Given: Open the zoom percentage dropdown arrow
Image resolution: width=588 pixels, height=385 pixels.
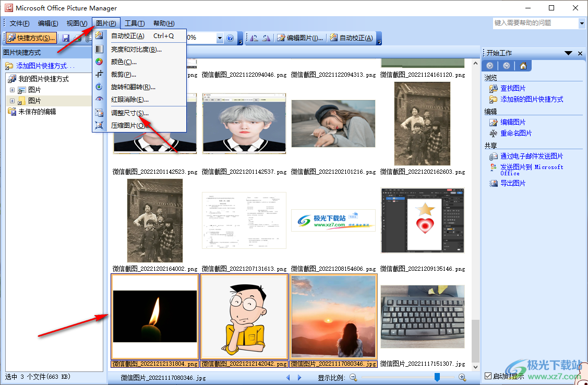Looking at the screenshot, I should (219, 38).
